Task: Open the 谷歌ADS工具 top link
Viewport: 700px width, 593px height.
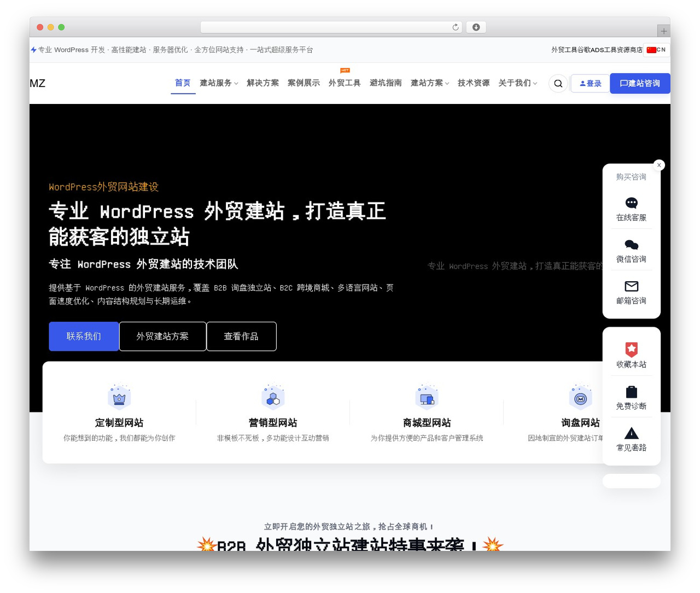Action: click(x=597, y=50)
